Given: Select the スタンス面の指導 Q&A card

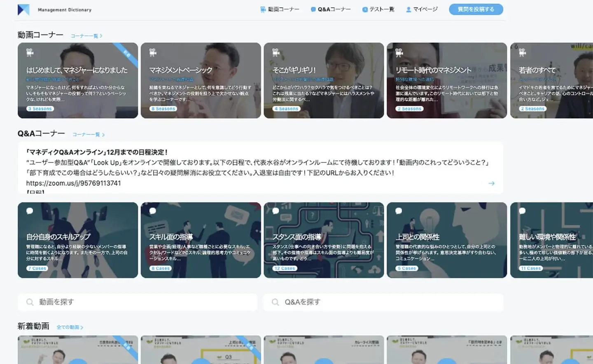Looking at the screenshot, I should click(x=324, y=240).
